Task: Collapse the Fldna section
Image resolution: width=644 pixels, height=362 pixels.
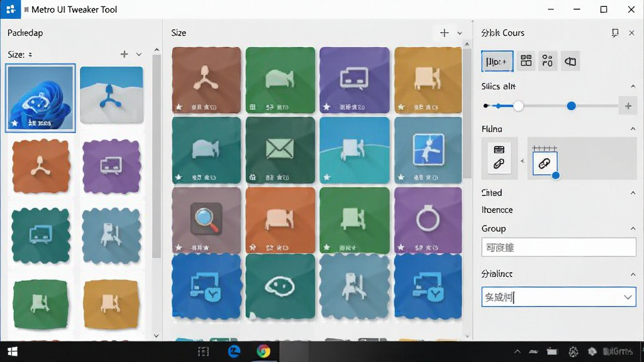Action: click(633, 129)
